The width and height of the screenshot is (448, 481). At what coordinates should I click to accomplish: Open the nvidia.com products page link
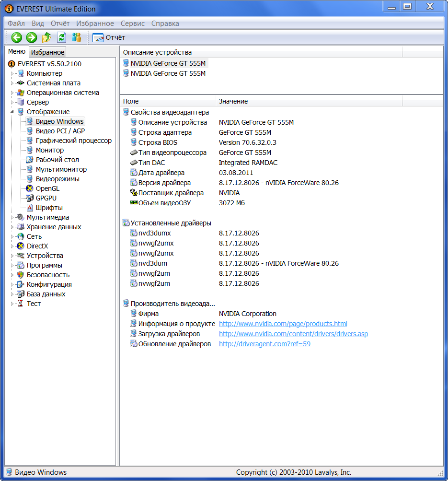pos(283,324)
